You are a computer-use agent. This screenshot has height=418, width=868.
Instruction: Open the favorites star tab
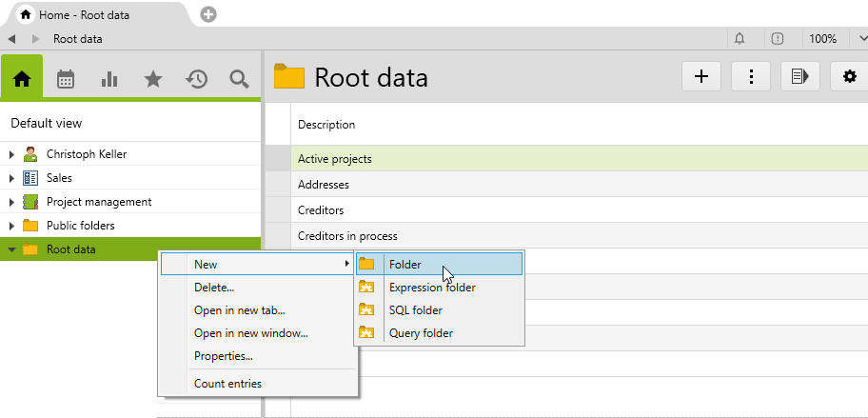click(152, 79)
